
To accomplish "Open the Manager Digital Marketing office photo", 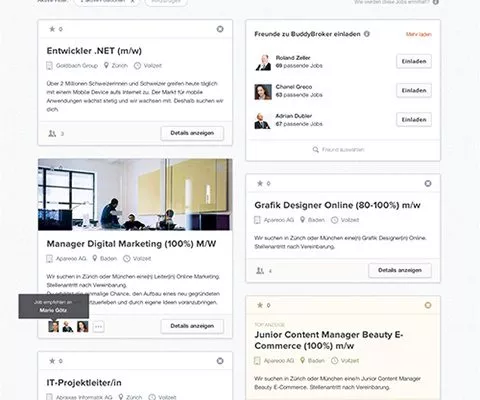I will pos(135,194).
